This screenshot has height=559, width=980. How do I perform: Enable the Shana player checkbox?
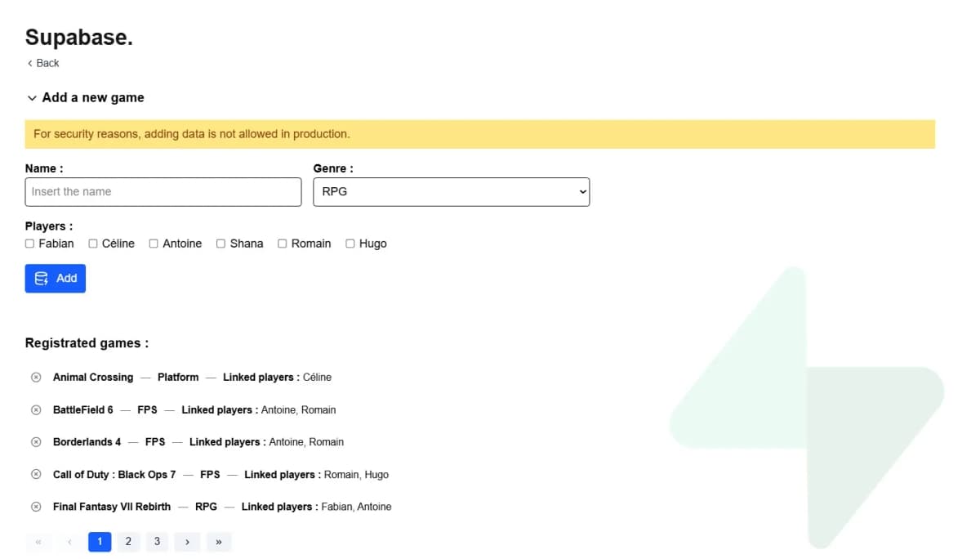(x=220, y=244)
